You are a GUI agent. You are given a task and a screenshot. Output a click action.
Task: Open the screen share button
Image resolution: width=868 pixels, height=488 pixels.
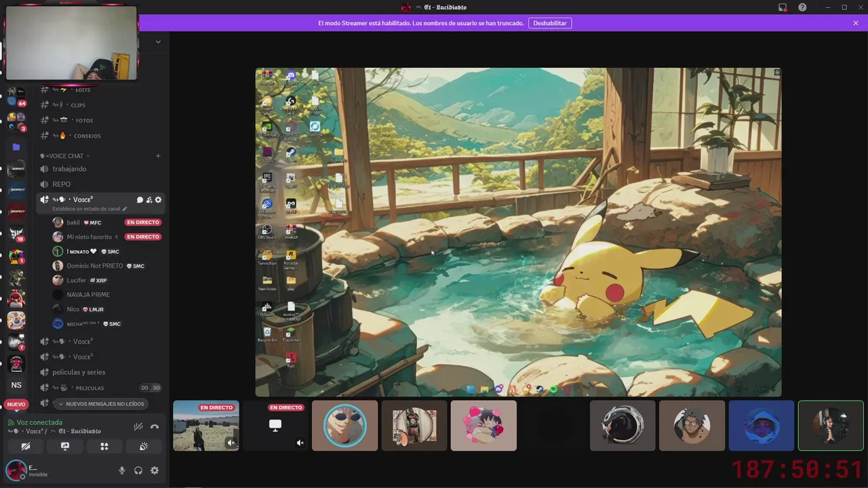[65, 447]
